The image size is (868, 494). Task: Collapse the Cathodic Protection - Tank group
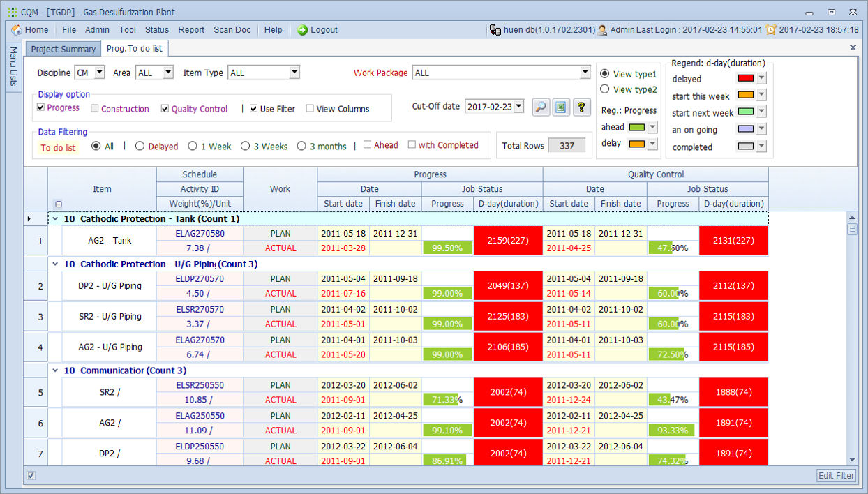(55, 219)
